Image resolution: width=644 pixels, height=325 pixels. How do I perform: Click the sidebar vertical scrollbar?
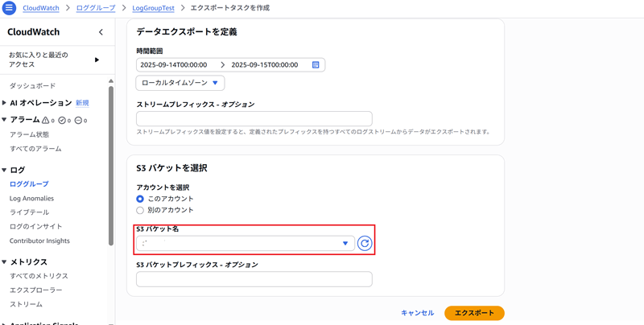pyautogui.click(x=111, y=161)
